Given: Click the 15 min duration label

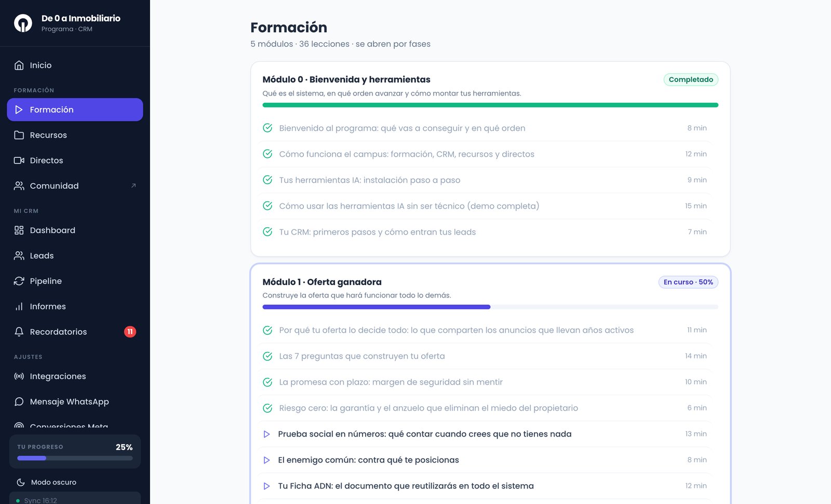Looking at the screenshot, I should point(695,206).
